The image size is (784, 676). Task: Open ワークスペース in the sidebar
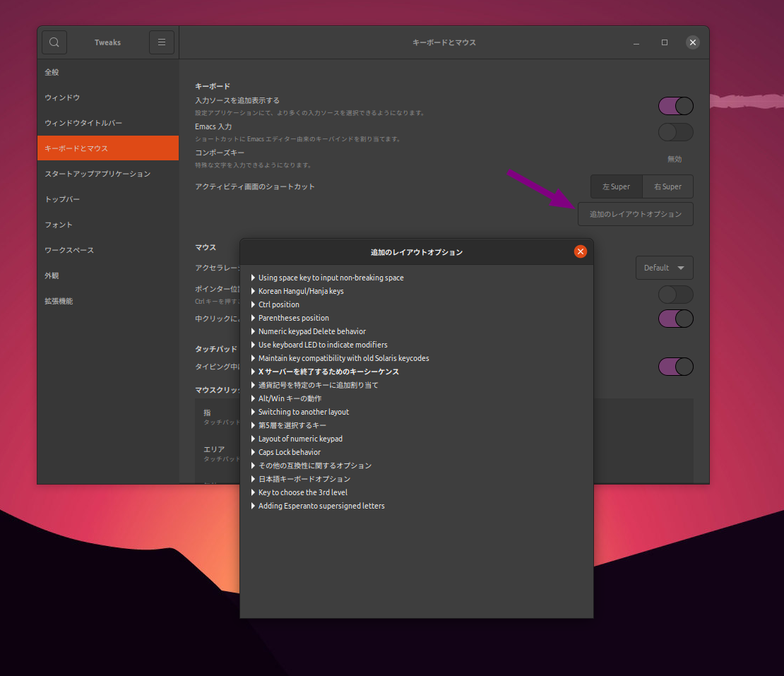point(108,250)
